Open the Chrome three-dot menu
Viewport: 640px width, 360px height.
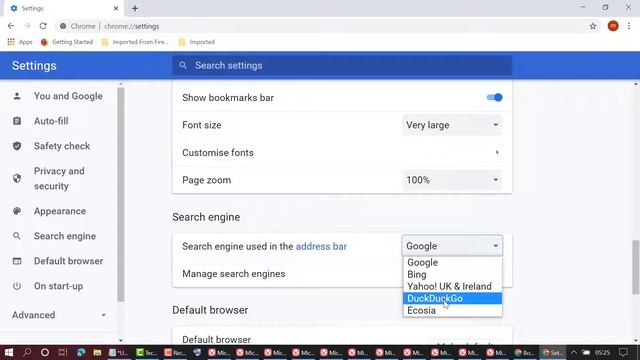click(x=629, y=26)
